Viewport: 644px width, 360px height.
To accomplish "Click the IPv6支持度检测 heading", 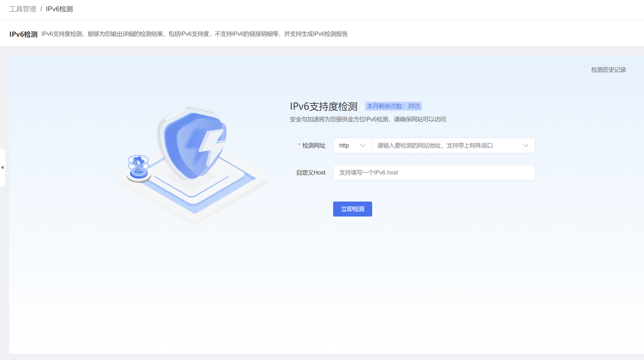I will point(323,106).
